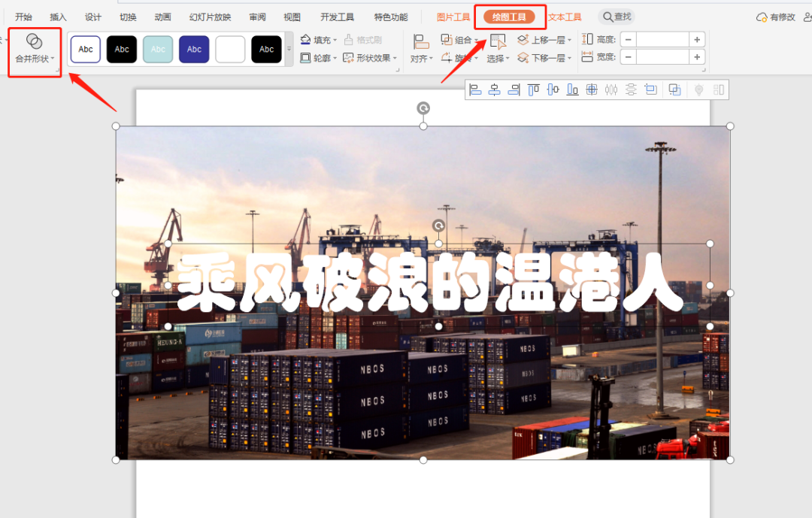Click the text box rotation handle
This screenshot has width=812, height=518.
tap(438, 226)
